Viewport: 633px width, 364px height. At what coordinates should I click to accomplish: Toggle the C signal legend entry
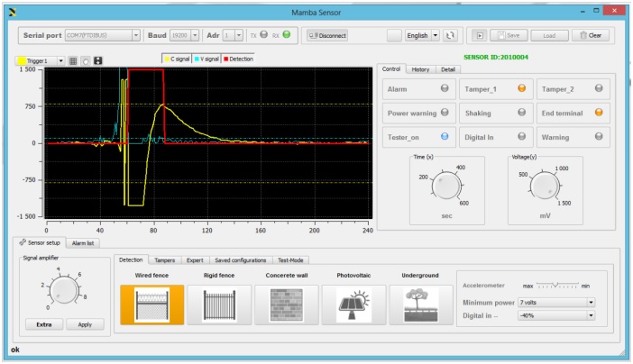[x=177, y=59]
